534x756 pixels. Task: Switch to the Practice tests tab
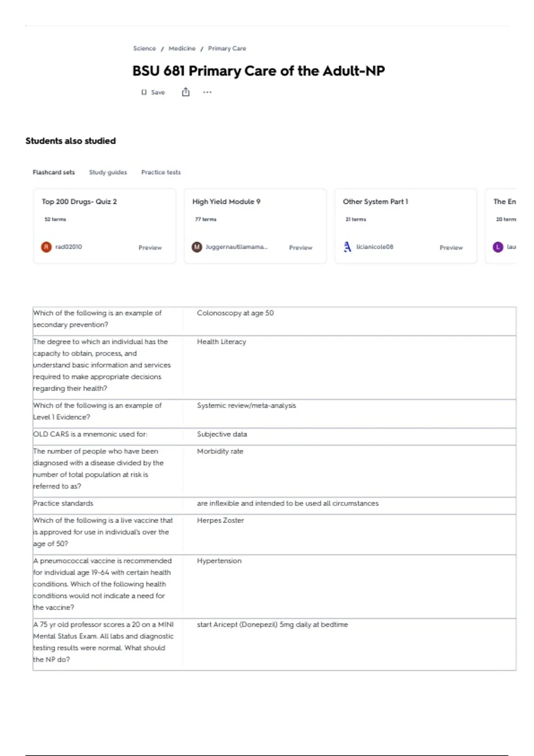pos(161,172)
